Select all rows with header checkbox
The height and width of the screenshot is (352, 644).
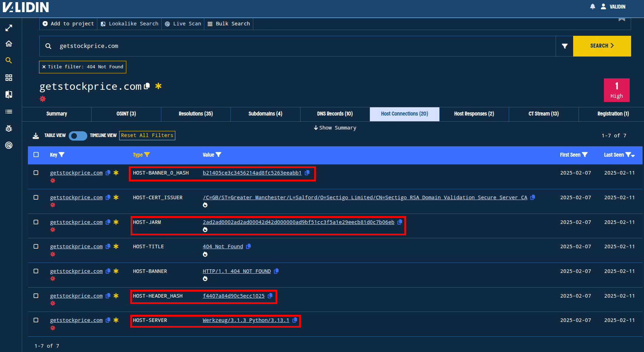pos(36,155)
